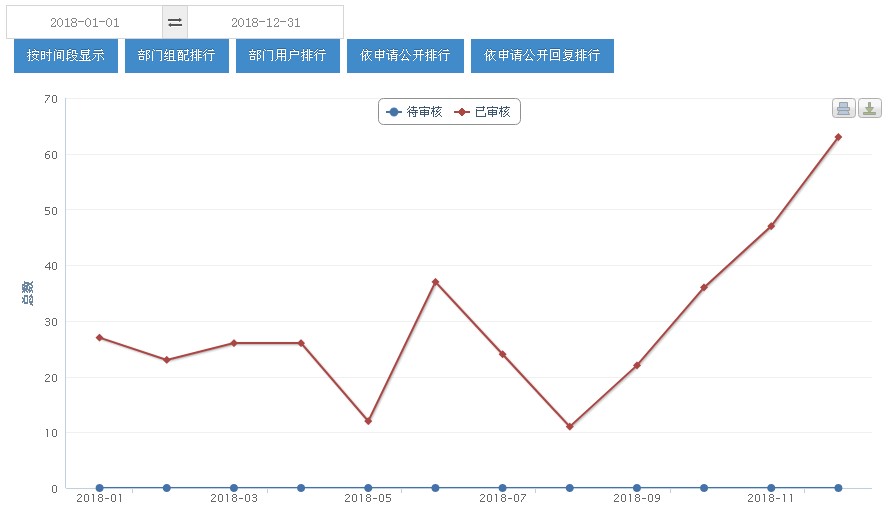Image resolution: width=893 pixels, height=513 pixels.
Task: Select the 已审核 March point at 26
Action: click(234, 343)
